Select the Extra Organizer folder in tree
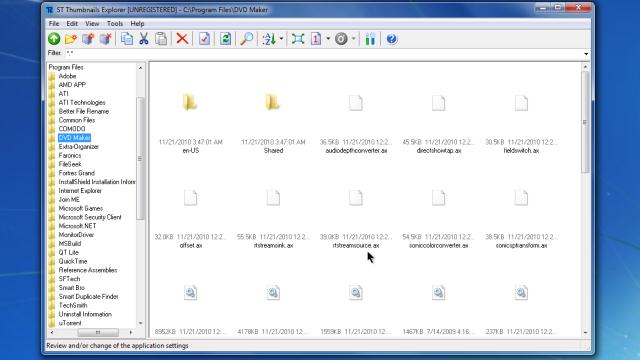 79,147
